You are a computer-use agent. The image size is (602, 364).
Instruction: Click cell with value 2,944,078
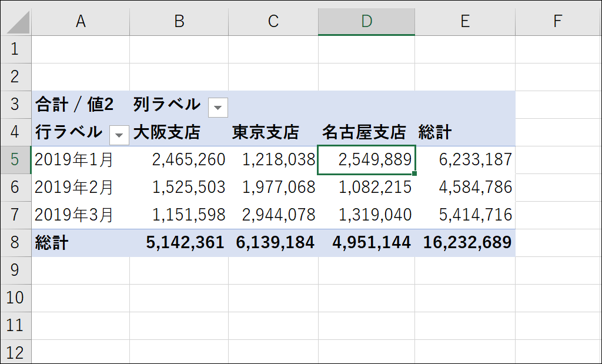(273, 215)
